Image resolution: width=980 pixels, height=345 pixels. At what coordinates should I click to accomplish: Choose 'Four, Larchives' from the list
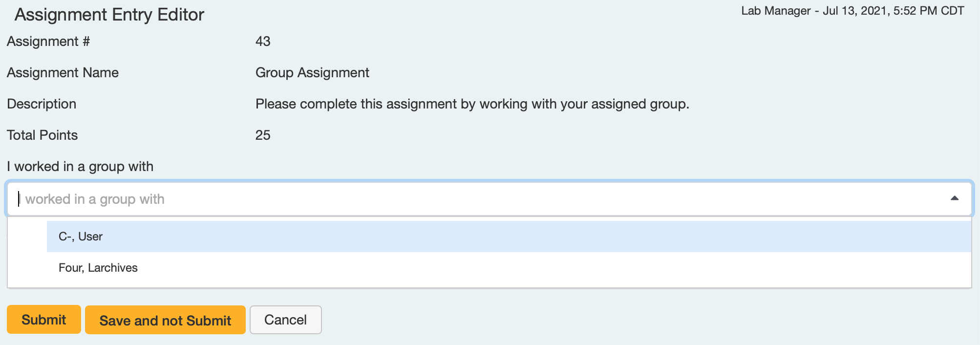[x=98, y=268]
